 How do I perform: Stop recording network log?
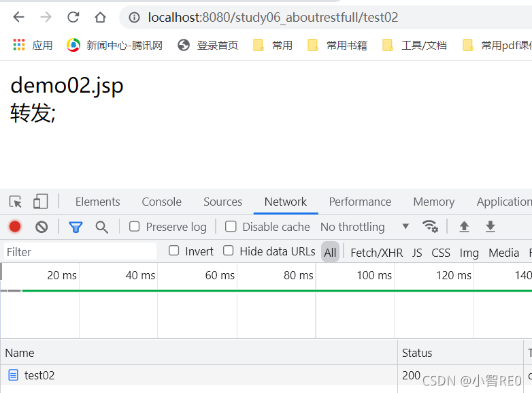pyautogui.click(x=15, y=227)
